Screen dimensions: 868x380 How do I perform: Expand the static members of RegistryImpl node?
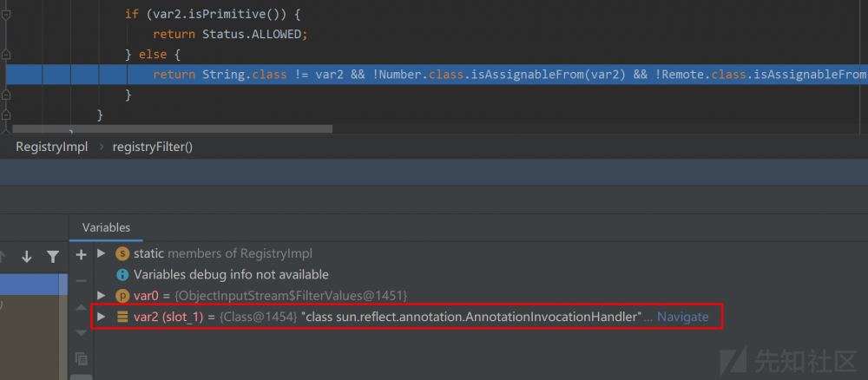click(101, 253)
